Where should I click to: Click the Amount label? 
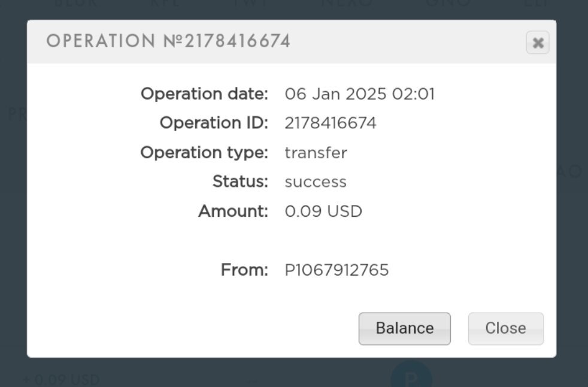[x=233, y=211]
